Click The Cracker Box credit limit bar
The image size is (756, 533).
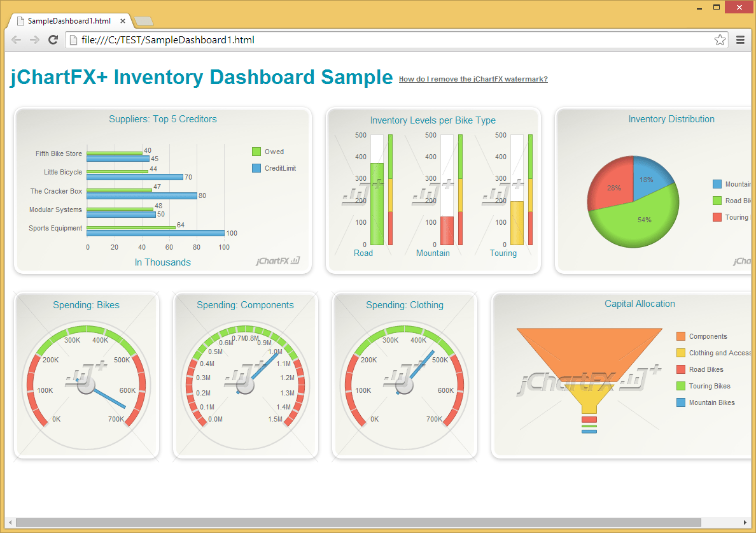point(142,196)
